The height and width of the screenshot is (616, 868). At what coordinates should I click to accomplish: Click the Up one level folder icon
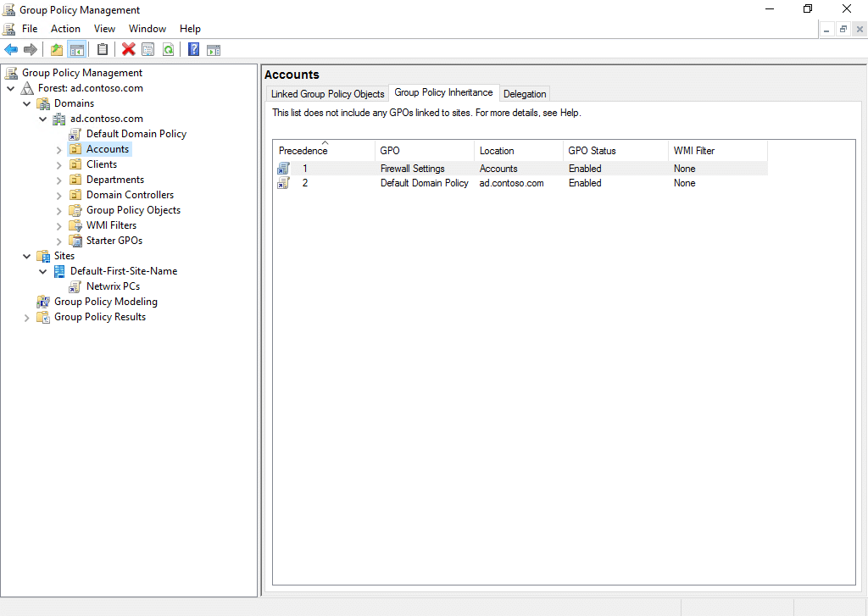57,50
